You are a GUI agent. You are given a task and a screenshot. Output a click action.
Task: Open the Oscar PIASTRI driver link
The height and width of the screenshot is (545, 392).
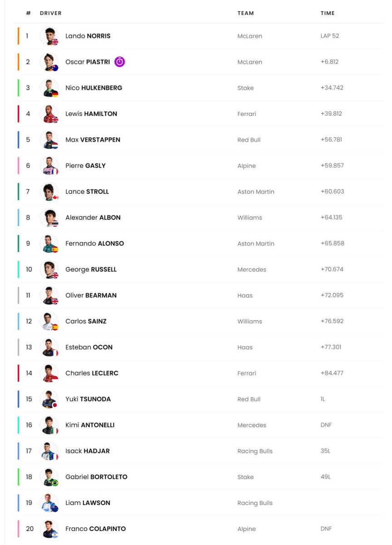tap(88, 62)
